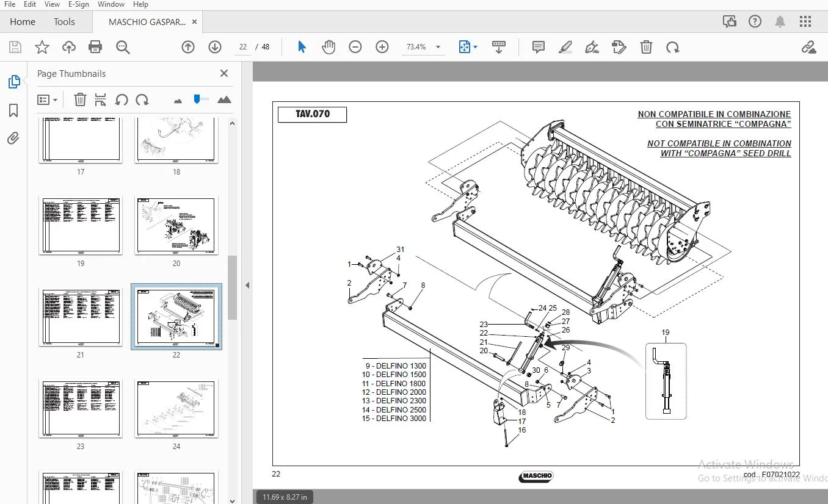Image resolution: width=828 pixels, height=504 pixels.
Task: Click the page number input field
Action: [243, 47]
